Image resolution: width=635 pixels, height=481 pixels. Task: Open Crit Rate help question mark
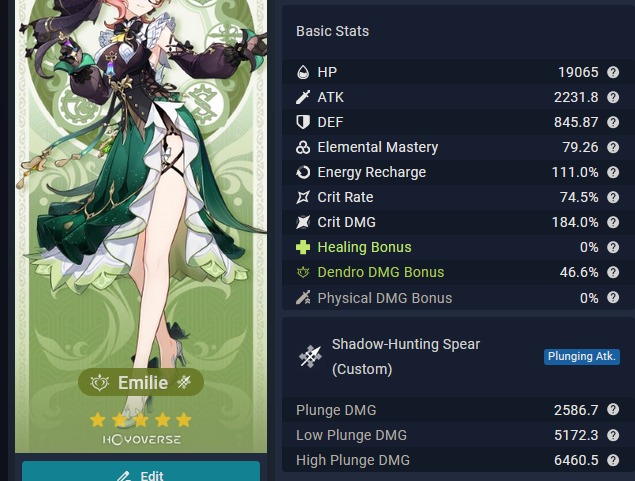tap(613, 197)
